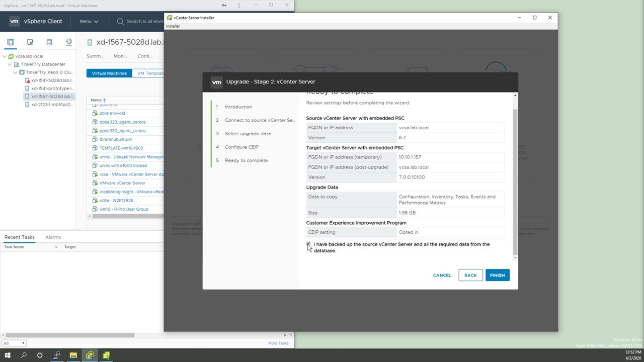Click Recent Tasks horizontal scrollbar
The width and height of the screenshot is (644, 362).
point(70,335)
